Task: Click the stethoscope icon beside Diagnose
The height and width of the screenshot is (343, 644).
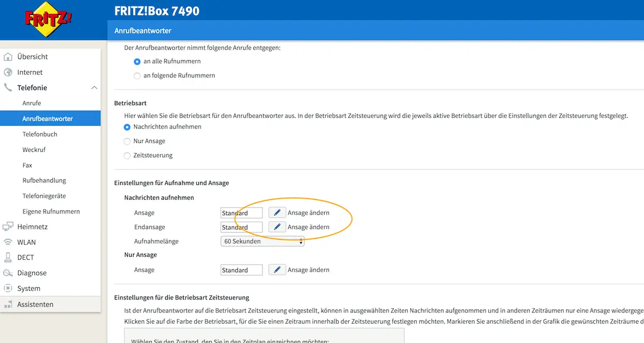Action: click(x=8, y=273)
